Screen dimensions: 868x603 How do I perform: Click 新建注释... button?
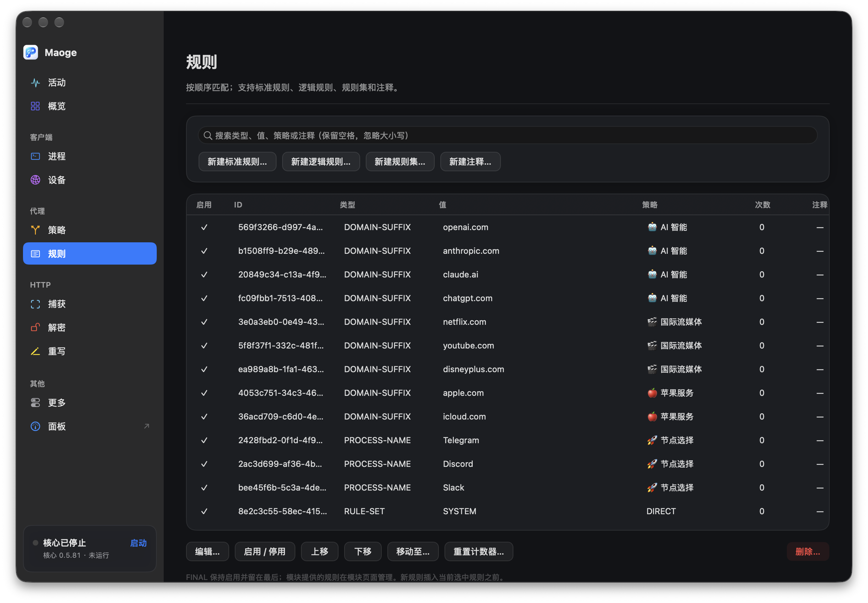pyautogui.click(x=470, y=161)
